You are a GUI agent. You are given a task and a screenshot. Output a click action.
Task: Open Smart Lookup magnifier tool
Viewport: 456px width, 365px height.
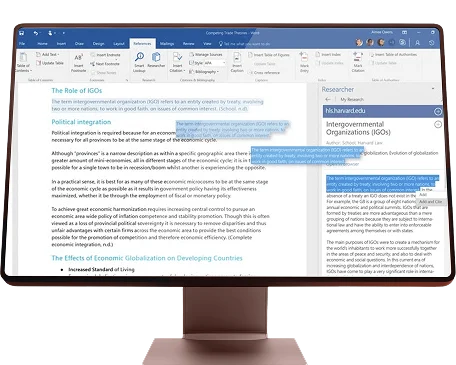tap(139, 57)
